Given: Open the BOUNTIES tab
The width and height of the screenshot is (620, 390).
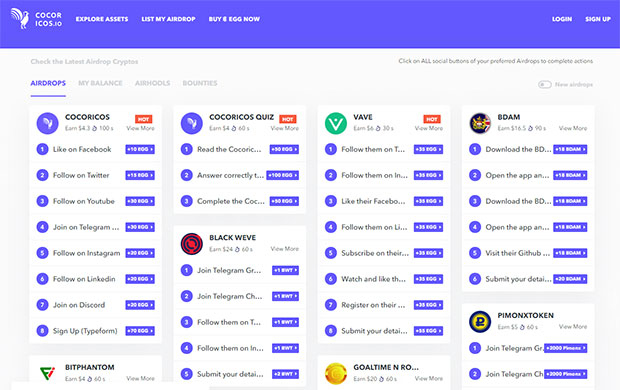Looking at the screenshot, I should point(200,83).
